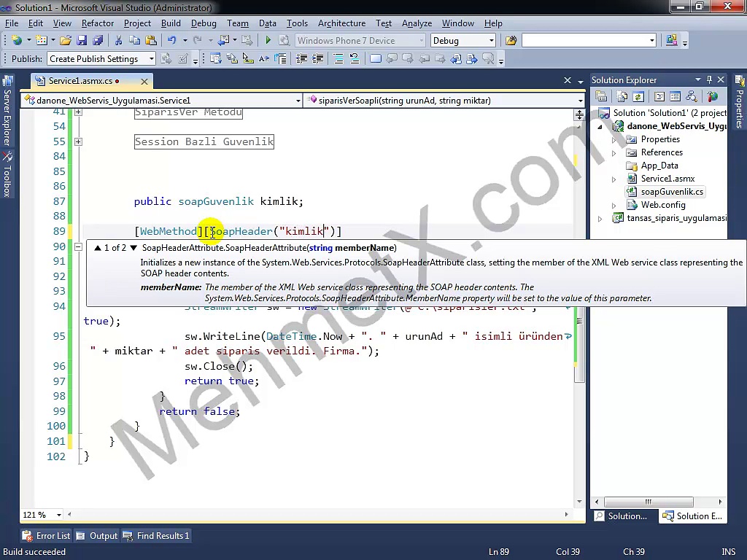Show next overload in the IntelliSense tooltip
Viewport: 747px width, 560px height.
click(133, 248)
